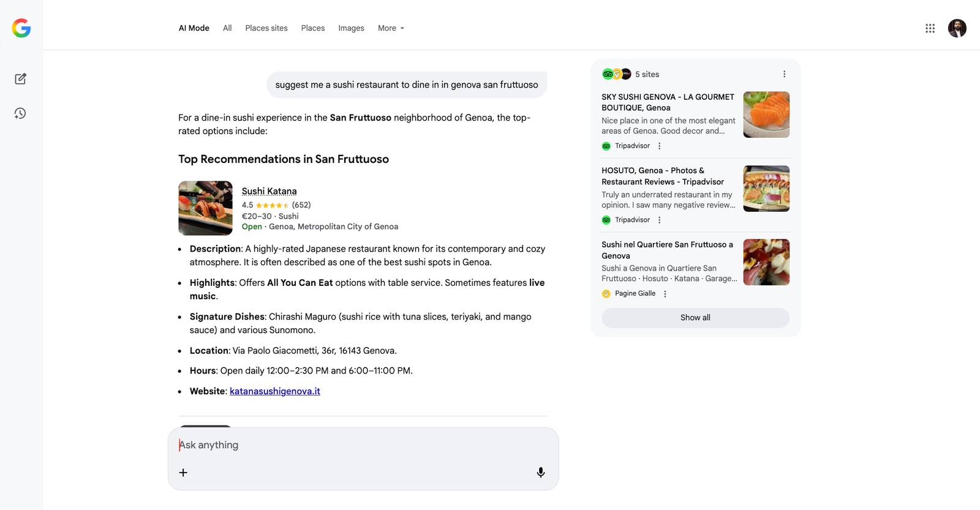The image size is (980, 510).
Task: Open options for Pagine Gialle source
Action: point(665,294)
